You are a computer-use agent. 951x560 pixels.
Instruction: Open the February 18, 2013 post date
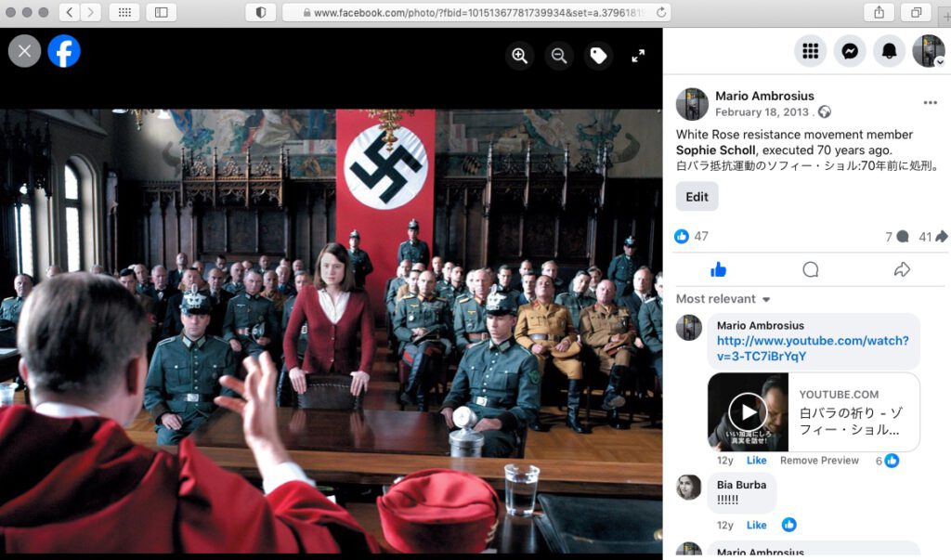click(x=762, y=111)
